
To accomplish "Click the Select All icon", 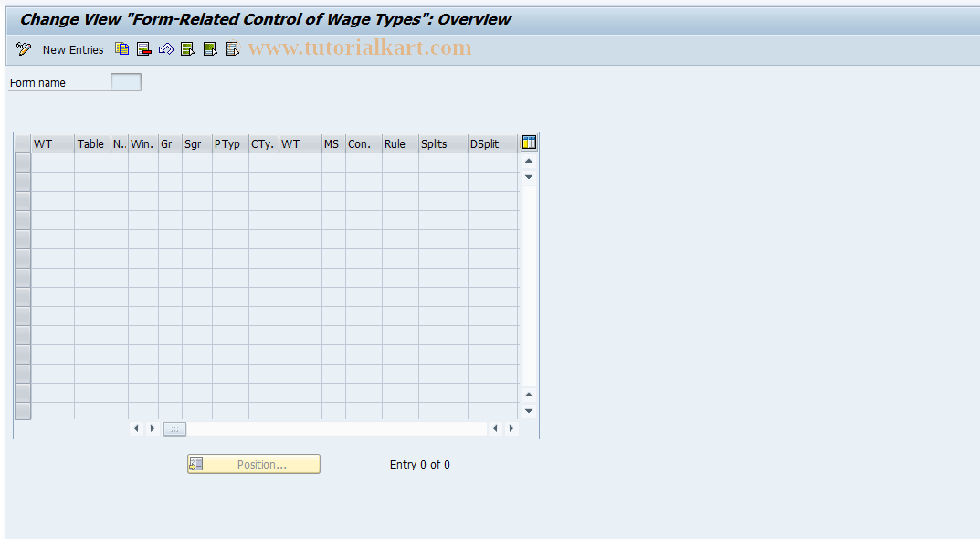I will tap(187, 48).
